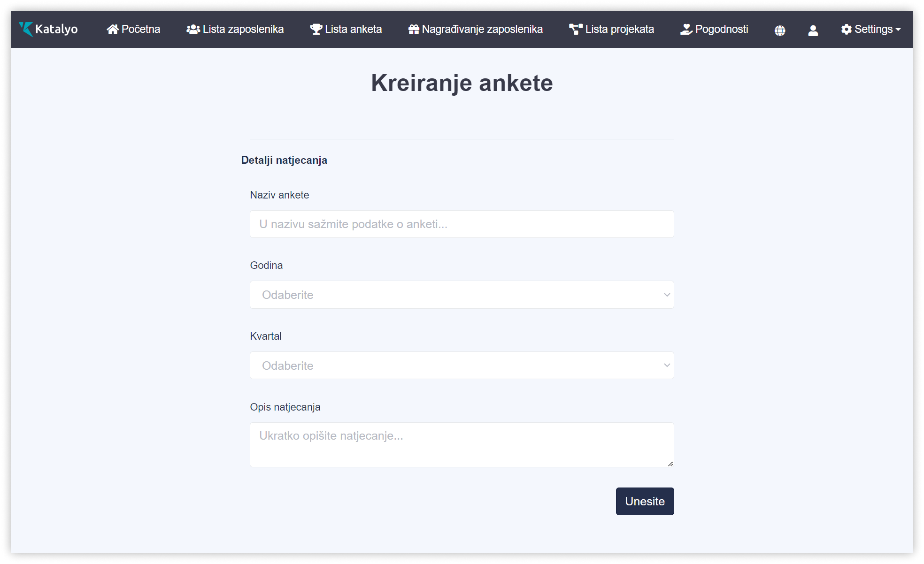Screen dimensions: 924x564
Task: Click into the Opis natjecanja textarea
Action: click(x=462, y=445)
